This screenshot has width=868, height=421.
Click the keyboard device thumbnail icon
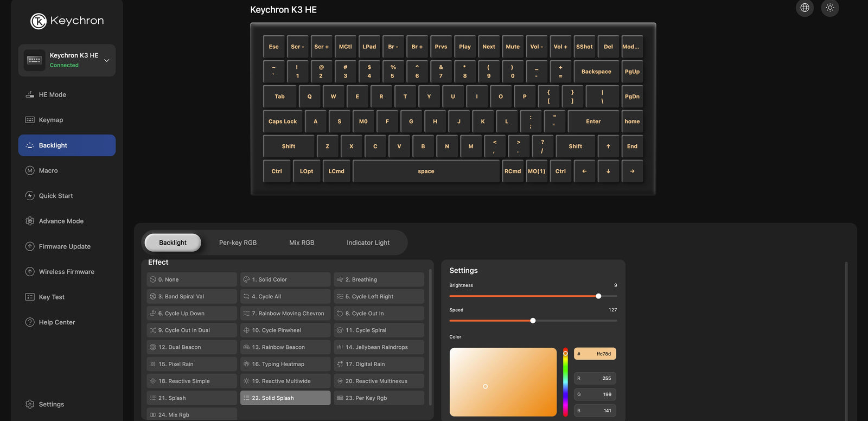[x=35, y=60]
